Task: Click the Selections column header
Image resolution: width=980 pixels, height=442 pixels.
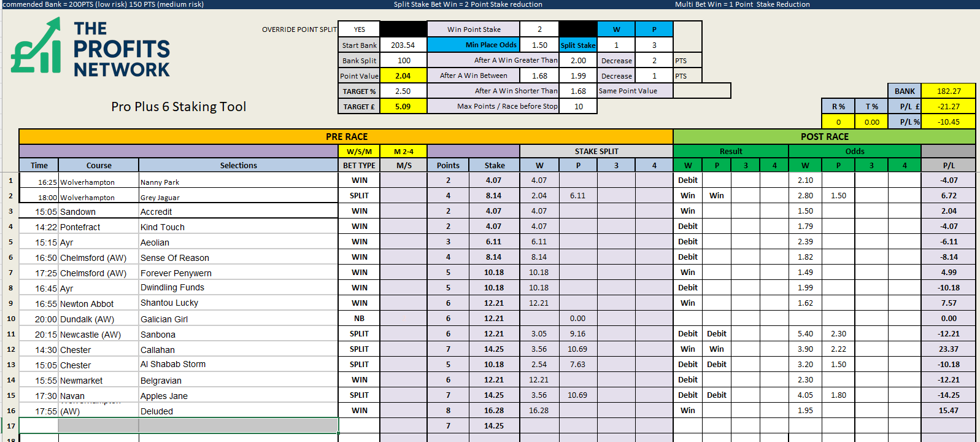Action: pyautogui.click(x=238, y=166)
